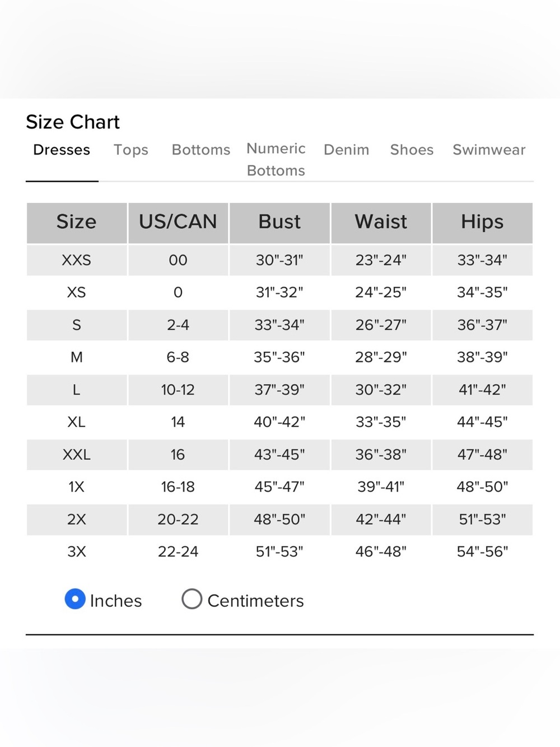Select the Dresses tab
The image size is (560, 747).
(62, 150)
